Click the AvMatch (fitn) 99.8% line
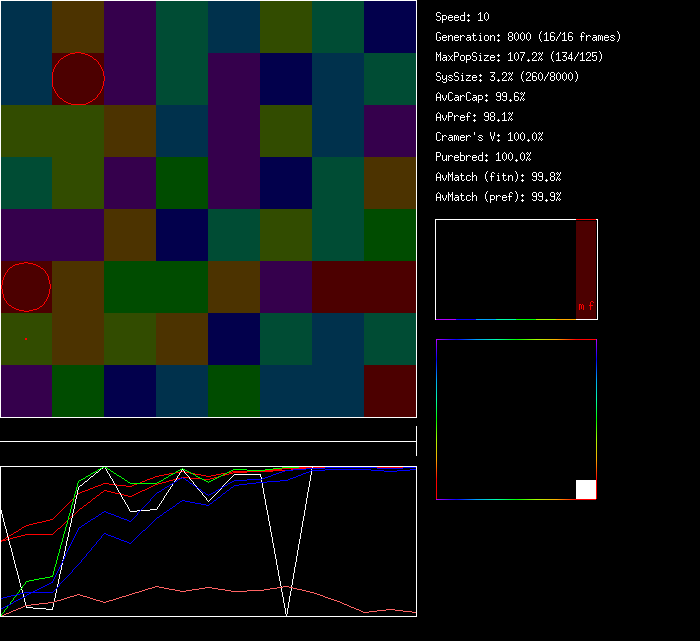This screenshot has width=700, height=641. [x=498, y=177]
